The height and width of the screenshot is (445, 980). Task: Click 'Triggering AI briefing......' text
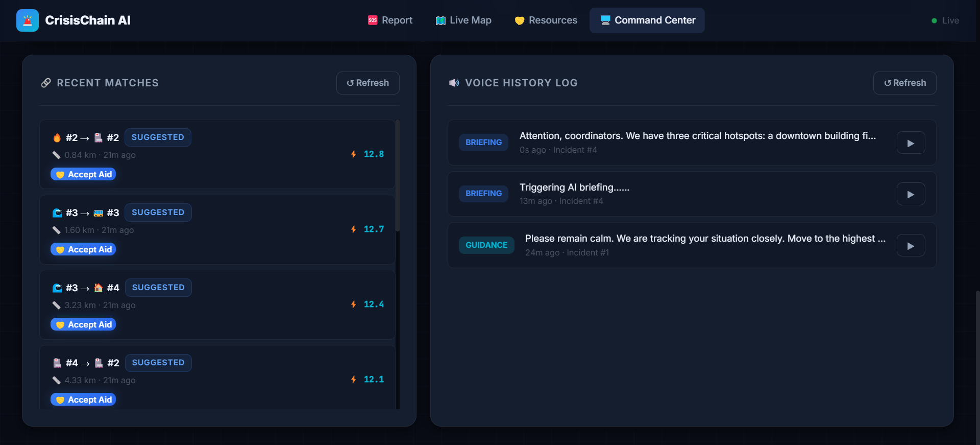point(574,188)
